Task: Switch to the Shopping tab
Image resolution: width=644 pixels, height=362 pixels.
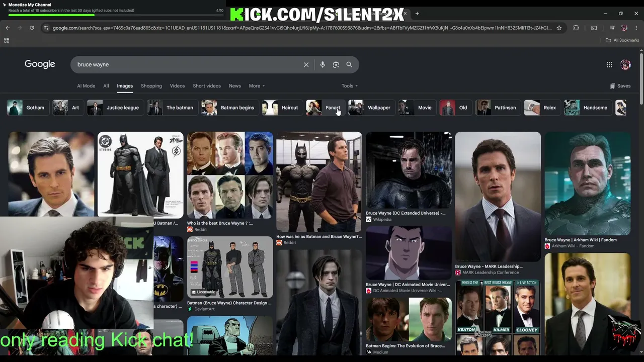Action: 151,86
